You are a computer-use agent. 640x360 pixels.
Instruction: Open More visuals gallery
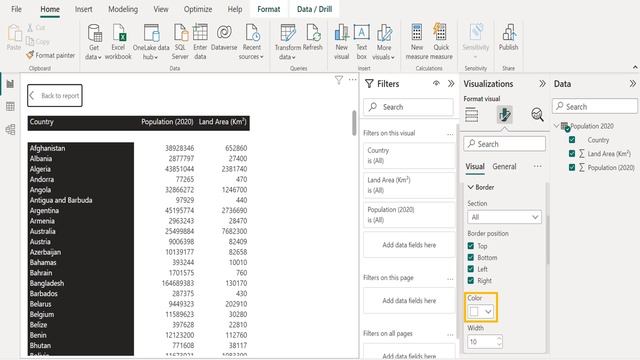point(384,42)
